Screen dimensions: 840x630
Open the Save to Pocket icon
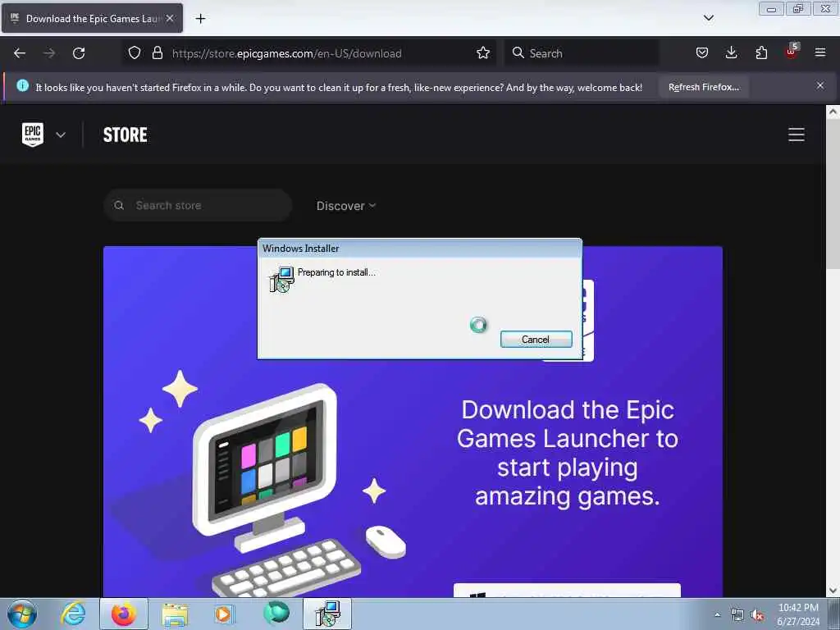[x=702, y=53]
